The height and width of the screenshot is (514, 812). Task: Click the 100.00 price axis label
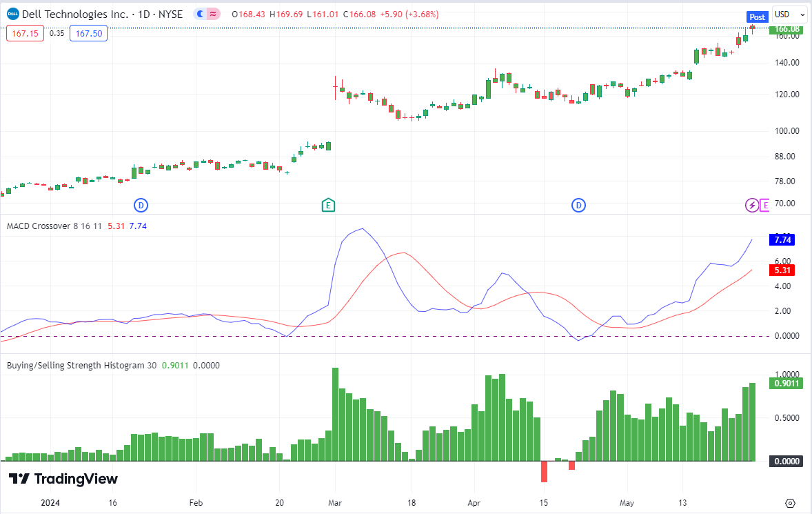click(786, 130)
